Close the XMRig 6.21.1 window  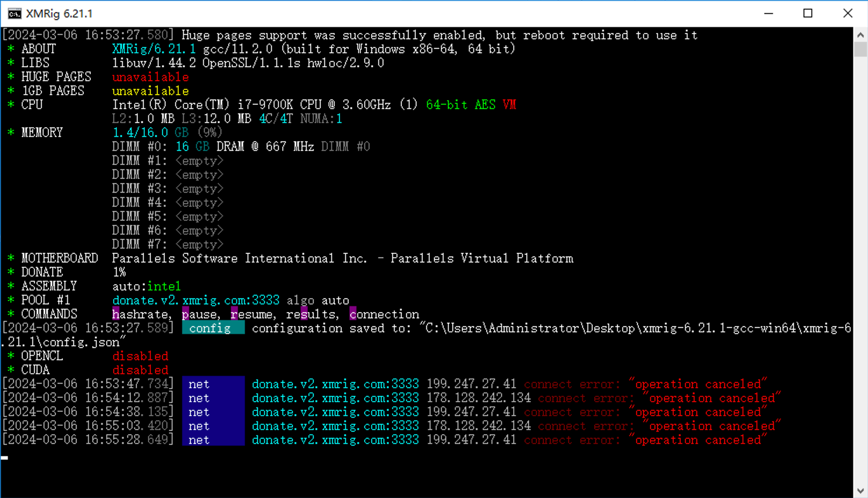pyautogui.click(x=848, y=14)
